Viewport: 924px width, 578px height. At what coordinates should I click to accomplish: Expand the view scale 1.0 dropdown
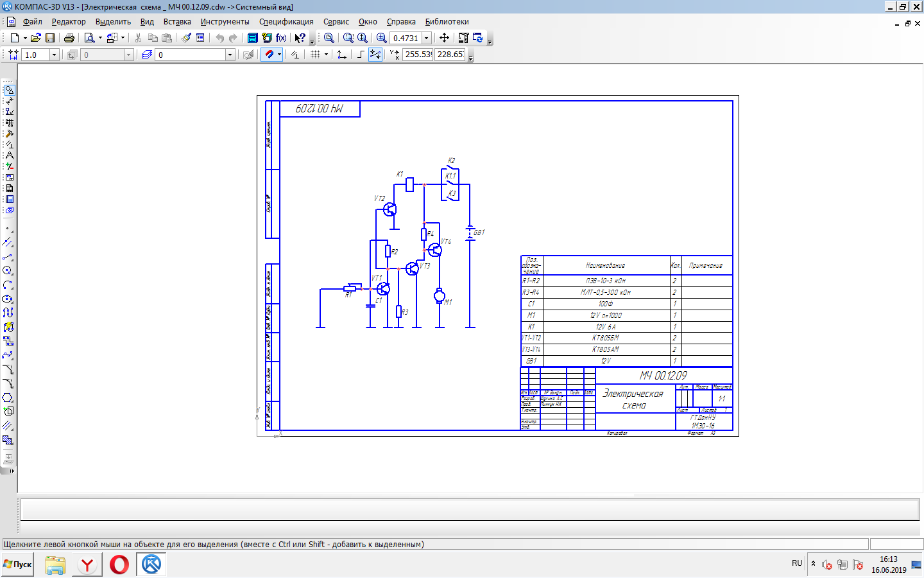54,55
